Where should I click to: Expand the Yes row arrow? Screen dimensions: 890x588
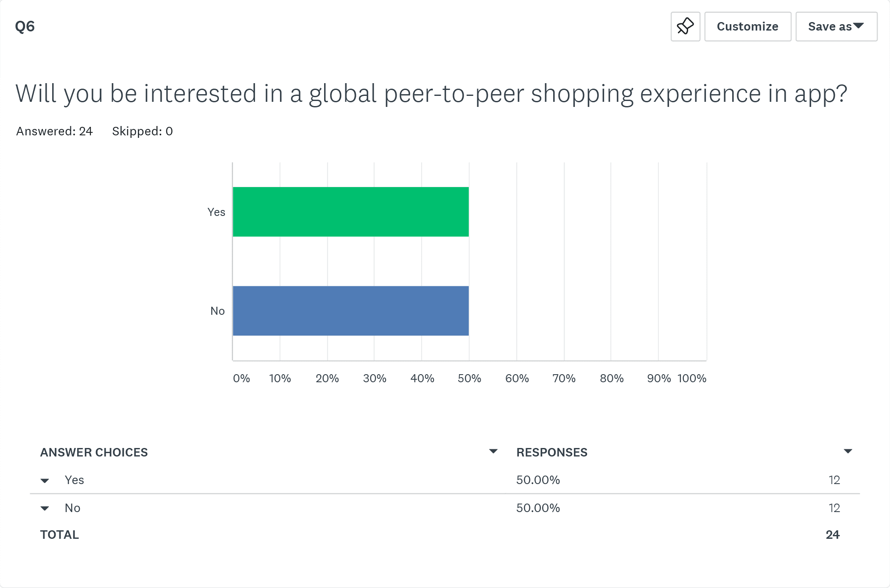click(45, 481)
